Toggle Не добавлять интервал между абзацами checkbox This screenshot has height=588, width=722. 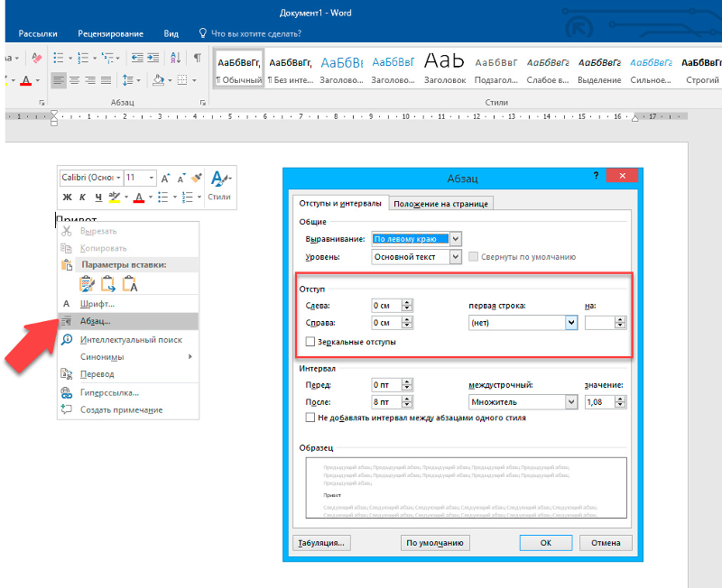pyautogui.click(x=310, y=418)
